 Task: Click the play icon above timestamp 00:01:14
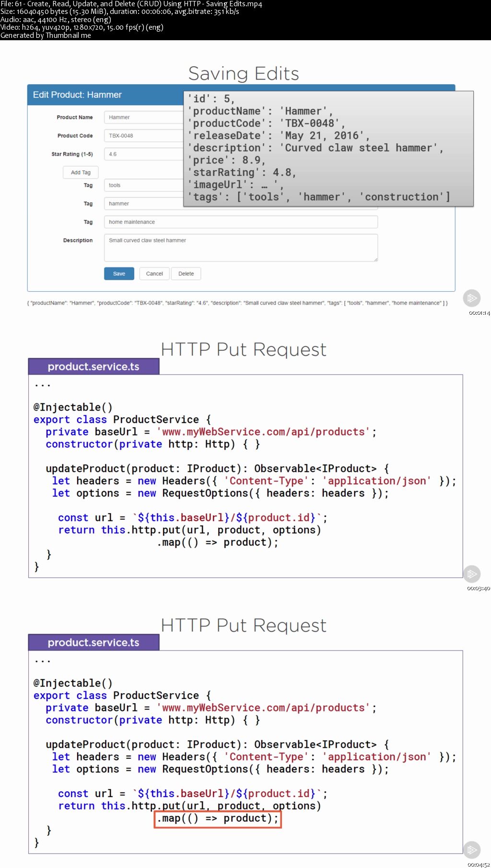[472, 298]
